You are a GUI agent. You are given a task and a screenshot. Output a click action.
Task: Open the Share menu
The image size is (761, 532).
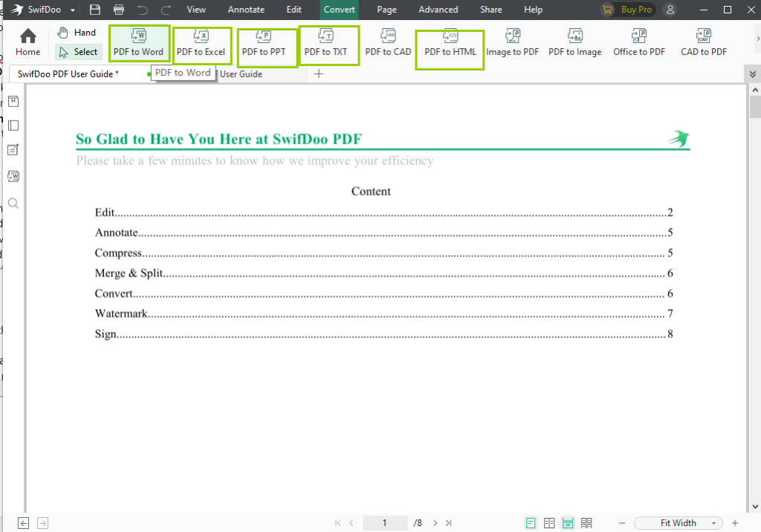point(491,10)
